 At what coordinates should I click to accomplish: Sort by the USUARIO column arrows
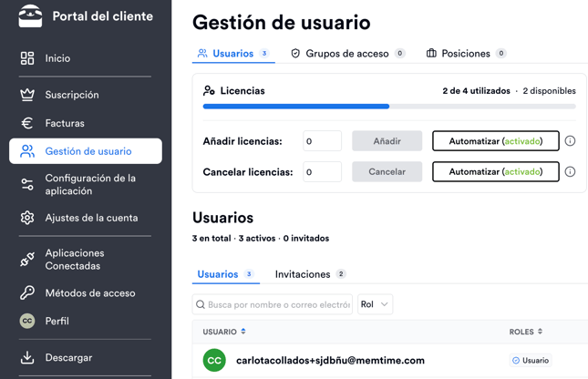click(x=243, y=332)
